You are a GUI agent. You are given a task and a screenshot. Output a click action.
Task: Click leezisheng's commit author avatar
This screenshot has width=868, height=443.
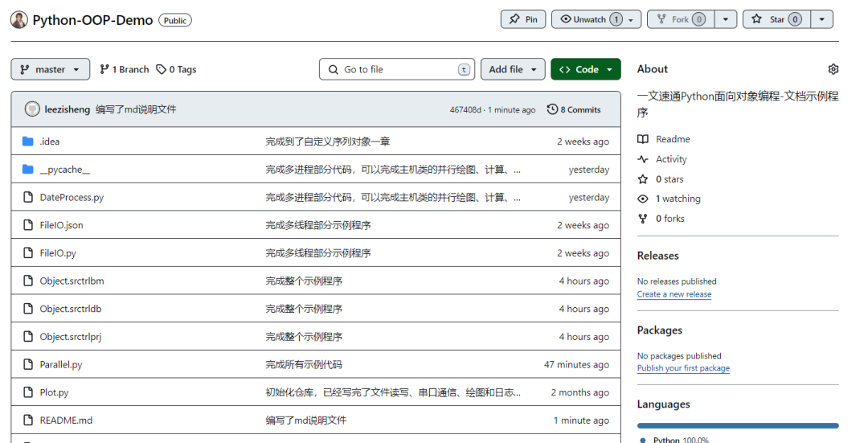(32, 109)
